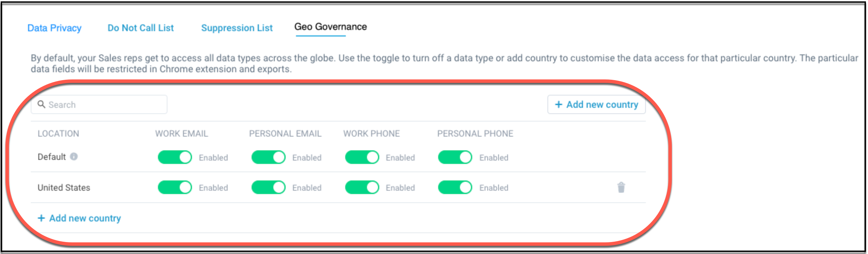The height and width of the screenshot is (254, 868).
Task: Click the trash icon for United States
Action: (621, 188)
